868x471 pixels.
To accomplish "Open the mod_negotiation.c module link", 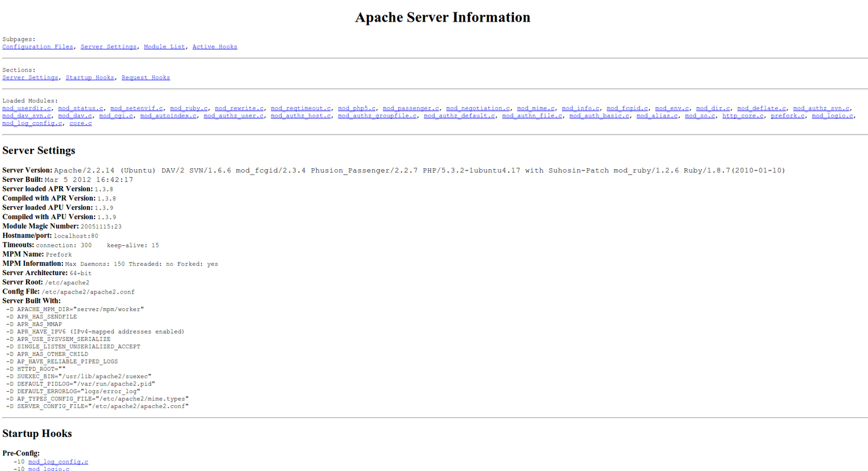I will coord(478,109).
